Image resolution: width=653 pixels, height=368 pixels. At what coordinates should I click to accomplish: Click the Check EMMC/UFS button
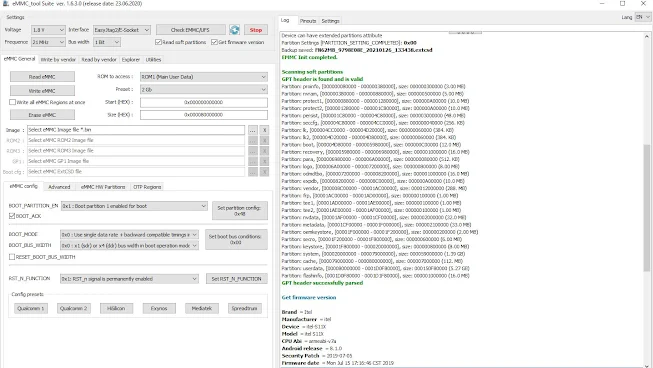(191, 30)
